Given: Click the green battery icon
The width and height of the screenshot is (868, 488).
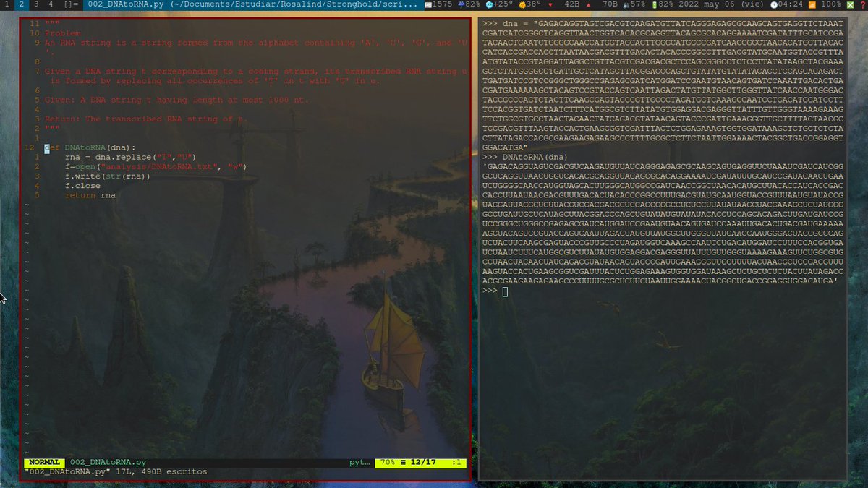Looking at the screenshot, I should 654,4.
